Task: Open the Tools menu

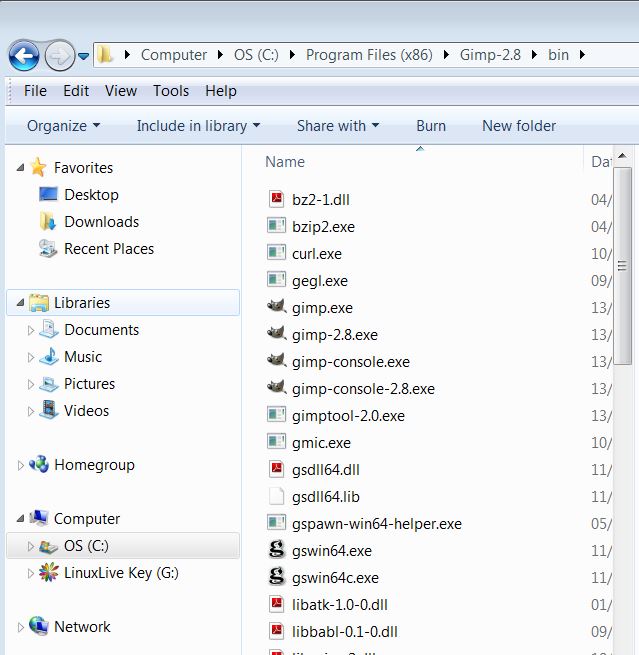Action: point(171,91)
